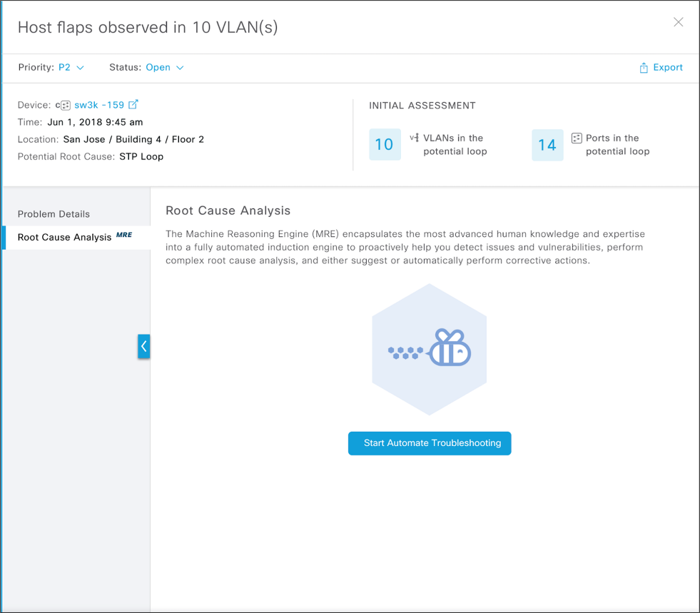The width and height of the screenshot is (700, 613).
Task: Open the Priority P2 dropdown
Action: [71, 68]
